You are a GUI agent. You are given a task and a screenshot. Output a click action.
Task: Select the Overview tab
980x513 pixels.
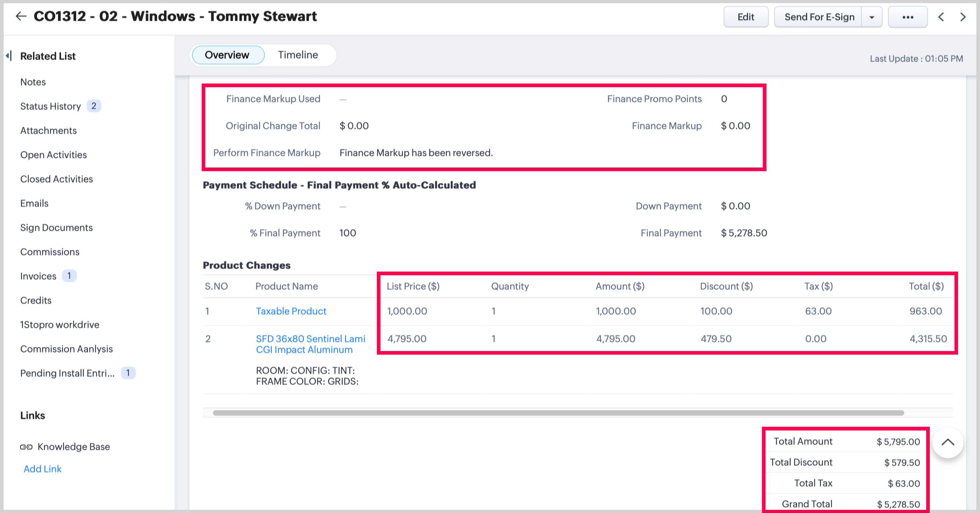pyautogui.click(x=227, y=55)
